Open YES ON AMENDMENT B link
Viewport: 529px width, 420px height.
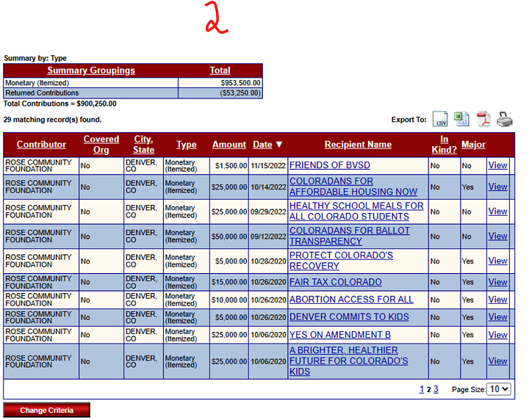[340, 335]
